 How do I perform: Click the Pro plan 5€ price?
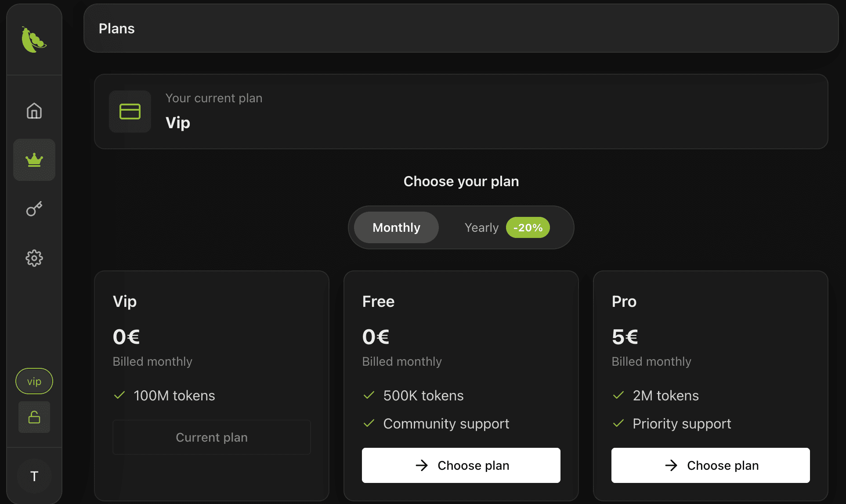coord(625,337)
